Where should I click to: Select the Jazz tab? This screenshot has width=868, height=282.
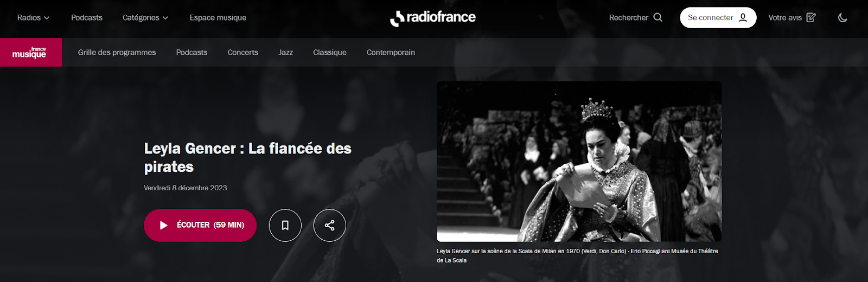(285, 52)
